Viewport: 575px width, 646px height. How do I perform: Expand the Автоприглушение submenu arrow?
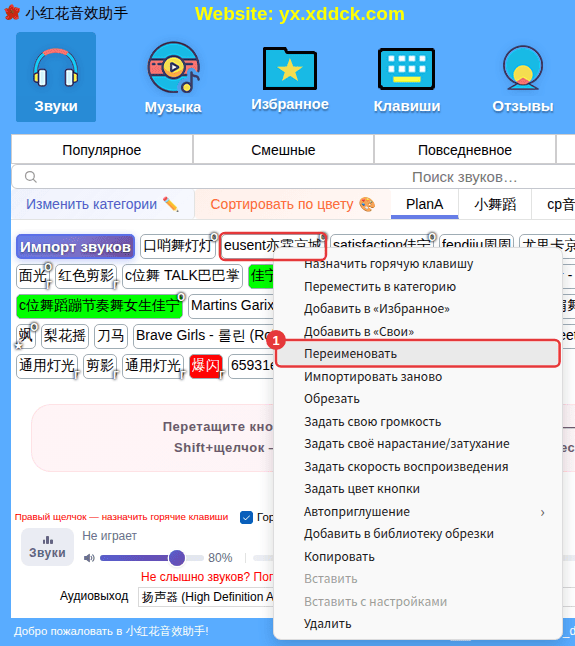click(x=543, y=512)
